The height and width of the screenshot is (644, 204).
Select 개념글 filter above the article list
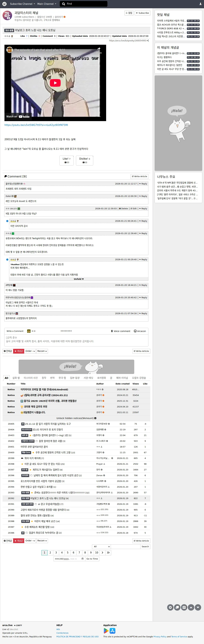[x=18, y=351]
